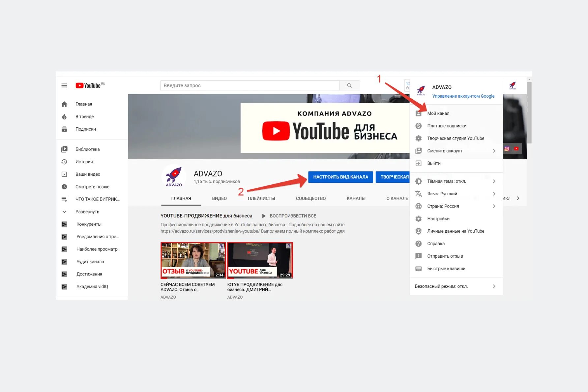This screenshot has width=588, height=392.
Task: Open Уведомления о тре... sidebar entry
Action: (x=98, y=237)
